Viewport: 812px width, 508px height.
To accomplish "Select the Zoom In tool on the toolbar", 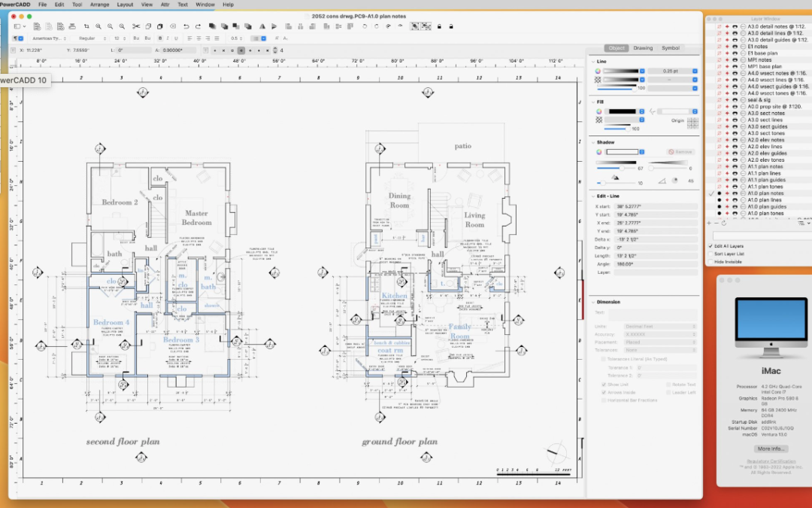I will 98,26.
